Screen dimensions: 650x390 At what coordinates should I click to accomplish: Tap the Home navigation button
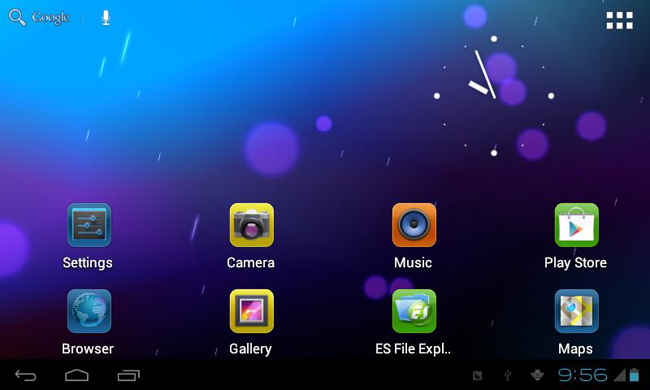[77, 375]
